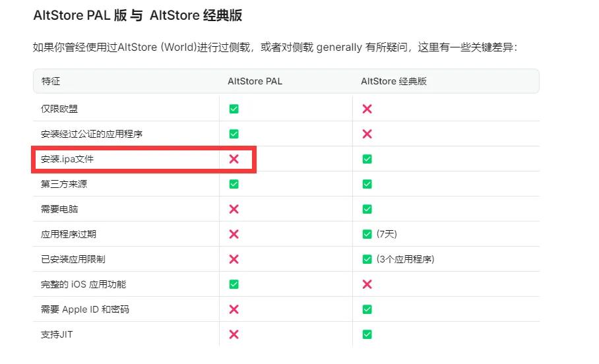Click the 需要 Apple ID 和密码 row label
The width and height of the screenshot is (599, 364).
pyautogui.click(x=83, y=309)
